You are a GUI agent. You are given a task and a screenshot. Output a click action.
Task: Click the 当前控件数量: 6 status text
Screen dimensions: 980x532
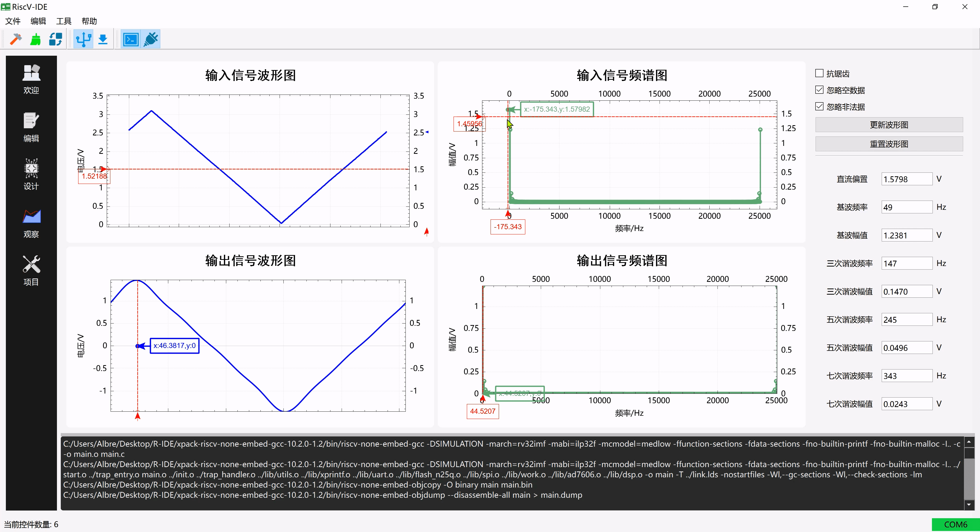31,524
